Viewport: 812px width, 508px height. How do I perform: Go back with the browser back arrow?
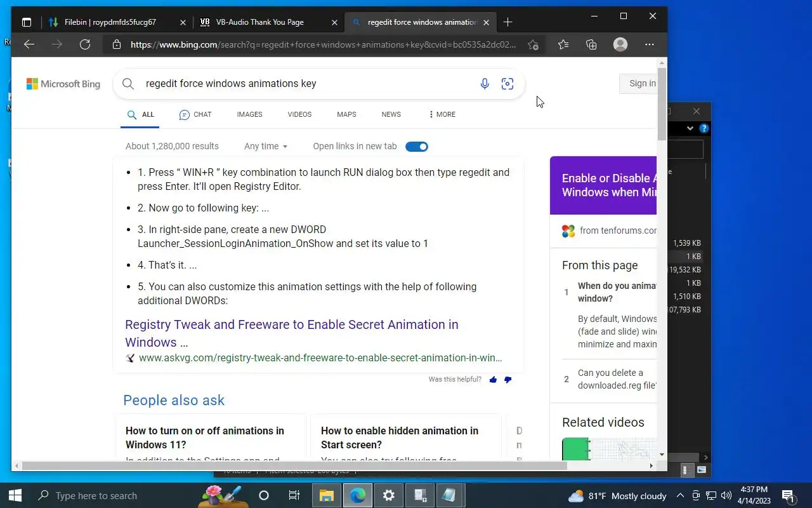click(x=29, y=44)
